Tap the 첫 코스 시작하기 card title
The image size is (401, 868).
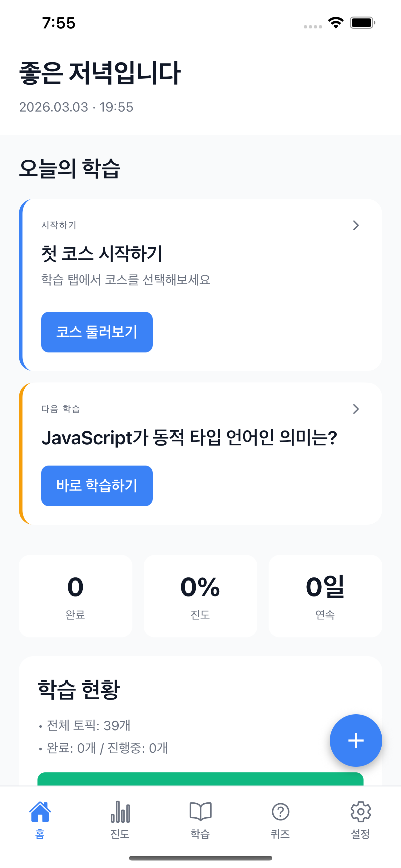(102, 253)
